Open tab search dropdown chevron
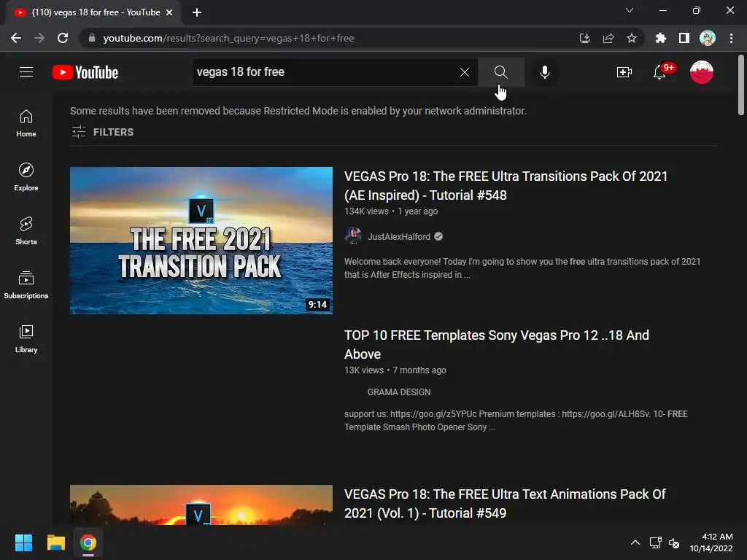747x560 pixels. point(630,10)
